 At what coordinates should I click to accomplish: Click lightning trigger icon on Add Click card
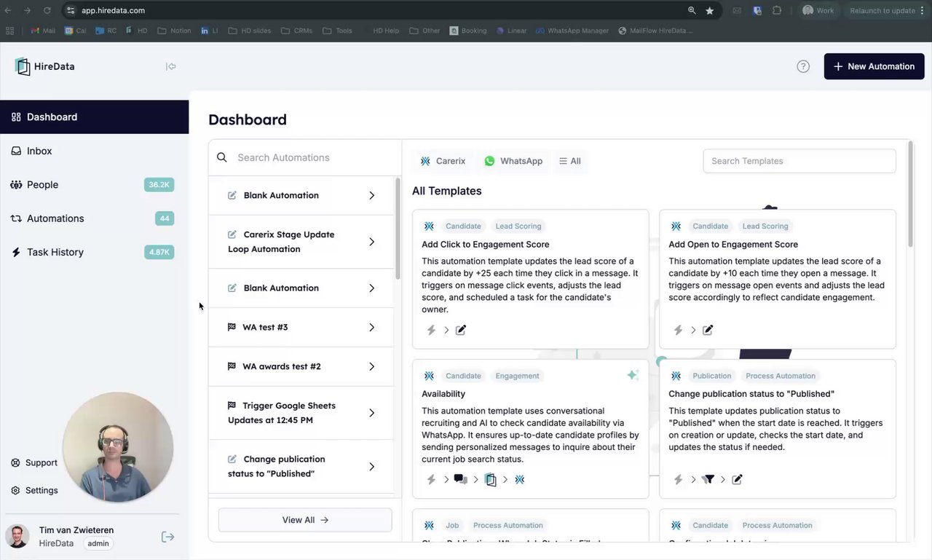coord(431,330)
